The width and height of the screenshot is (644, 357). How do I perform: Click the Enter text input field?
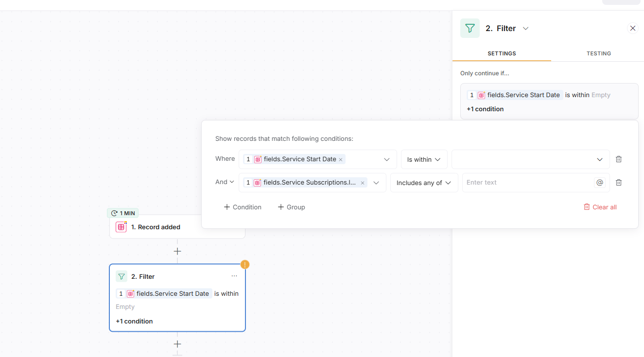(x=527, y=183)
